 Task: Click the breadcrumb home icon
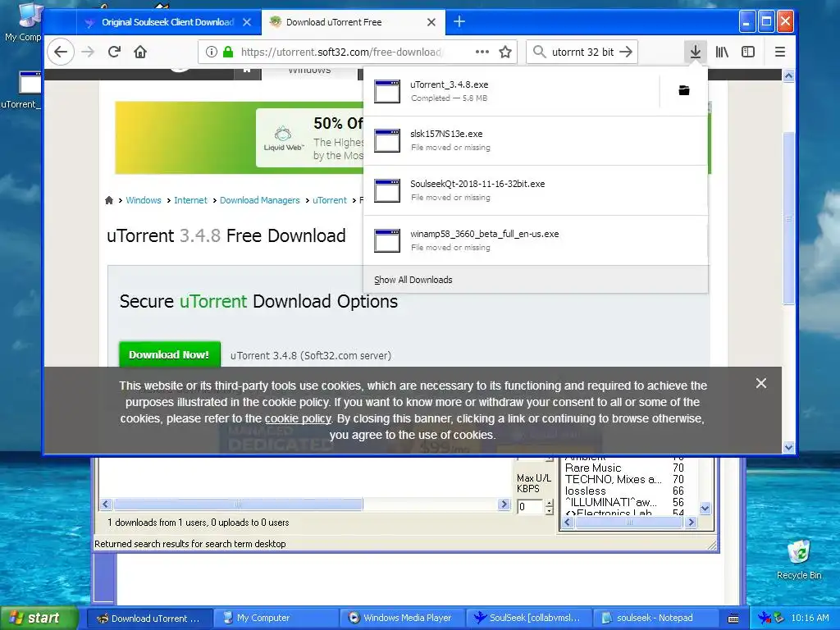tap(109, 200)
